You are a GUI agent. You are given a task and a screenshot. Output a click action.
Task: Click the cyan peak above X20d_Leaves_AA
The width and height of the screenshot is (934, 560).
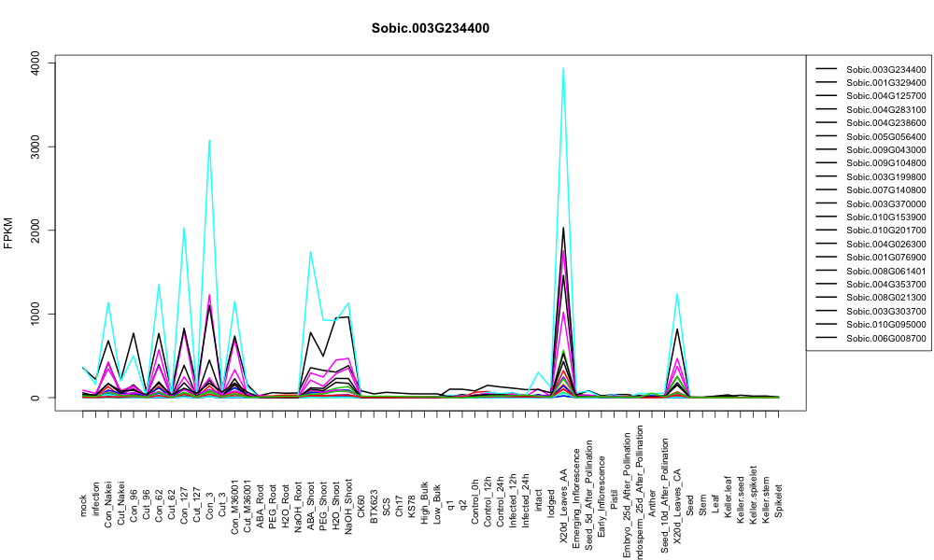(563, 68)
